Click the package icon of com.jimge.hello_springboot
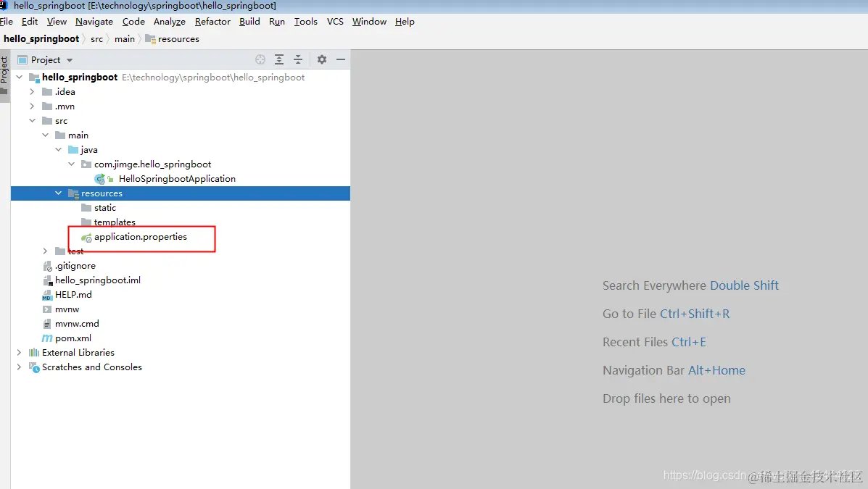Screen dimensions: 868x489 [x=86, y=164]
